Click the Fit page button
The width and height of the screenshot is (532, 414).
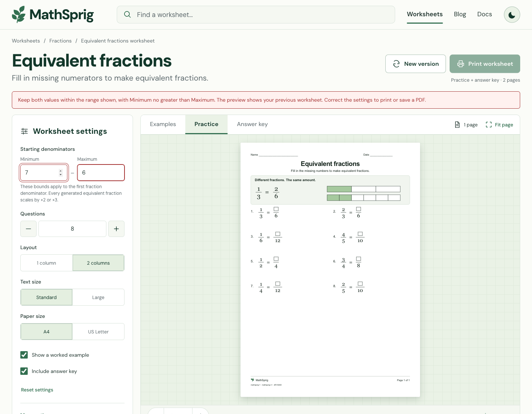pos(499,125)
